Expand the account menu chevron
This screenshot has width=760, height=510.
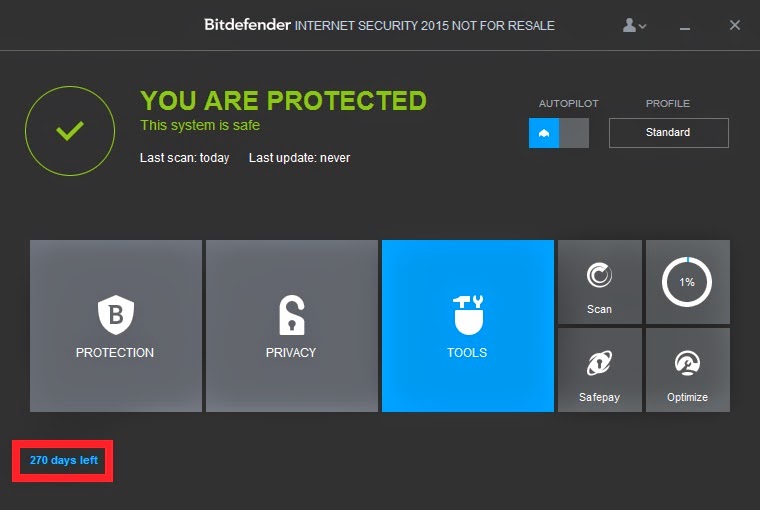coord(642,26)
